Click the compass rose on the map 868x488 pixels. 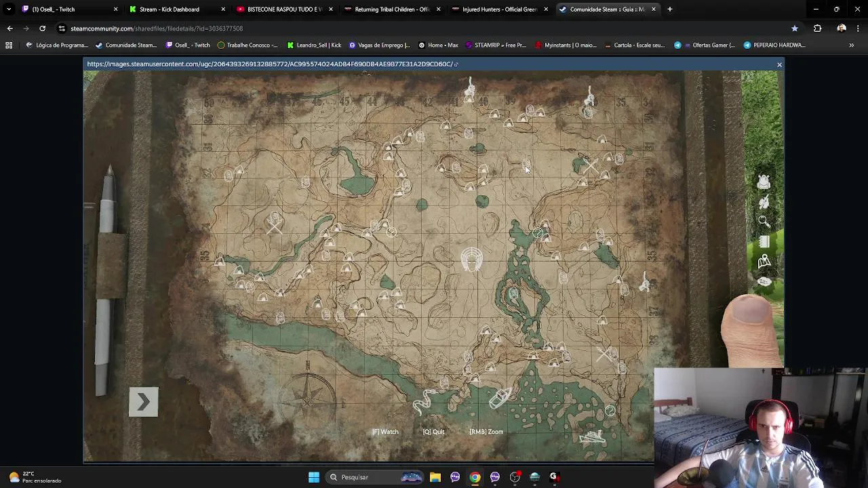[x=307, y=398]
